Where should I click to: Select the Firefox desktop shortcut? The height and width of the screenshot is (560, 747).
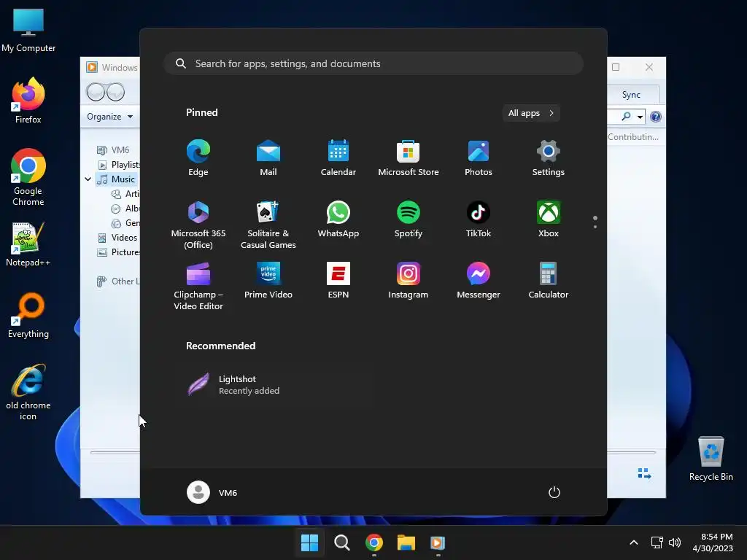point(28,101)
